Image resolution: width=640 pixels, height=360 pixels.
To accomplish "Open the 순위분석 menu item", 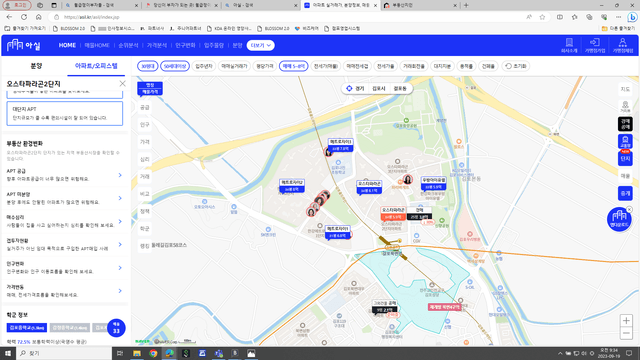I will pos(128,45).
